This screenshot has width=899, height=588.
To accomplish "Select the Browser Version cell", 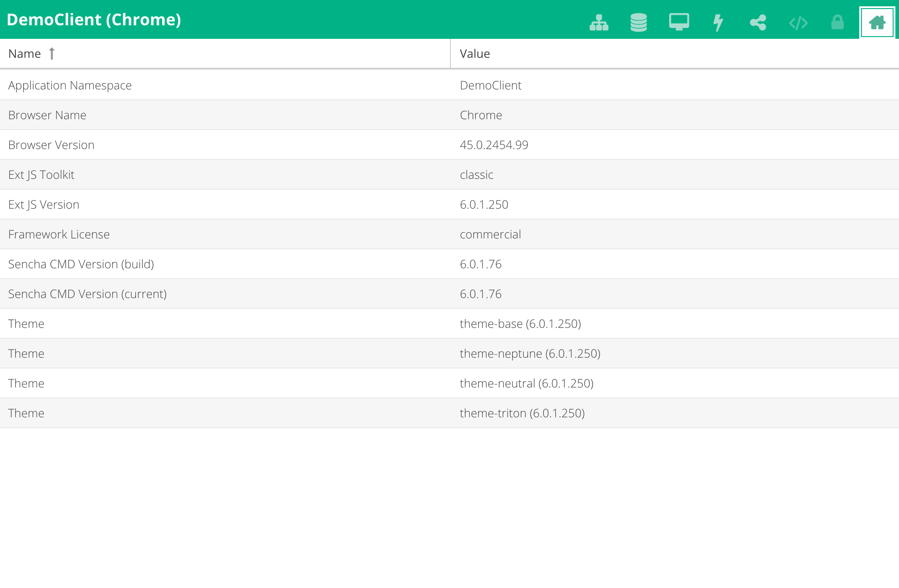I will 225,145.
